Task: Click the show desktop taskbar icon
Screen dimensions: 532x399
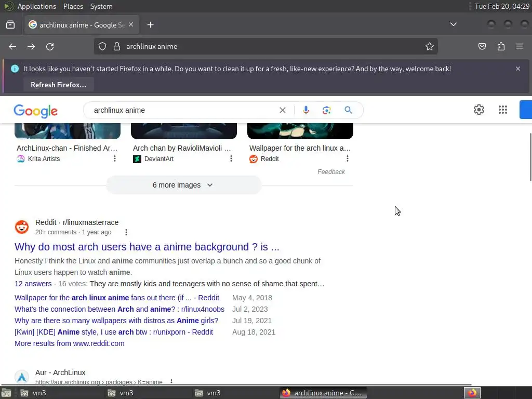Action: click(6, 393)
